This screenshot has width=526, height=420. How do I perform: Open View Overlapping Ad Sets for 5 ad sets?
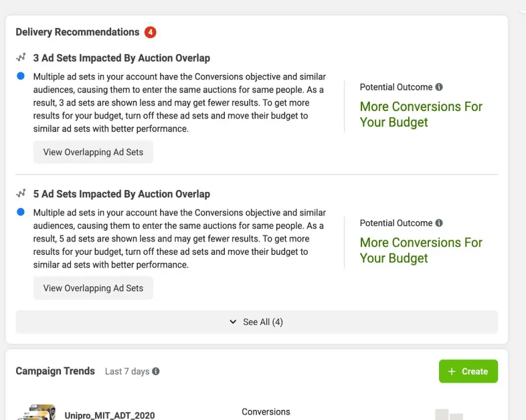click(x=93, y=288)
